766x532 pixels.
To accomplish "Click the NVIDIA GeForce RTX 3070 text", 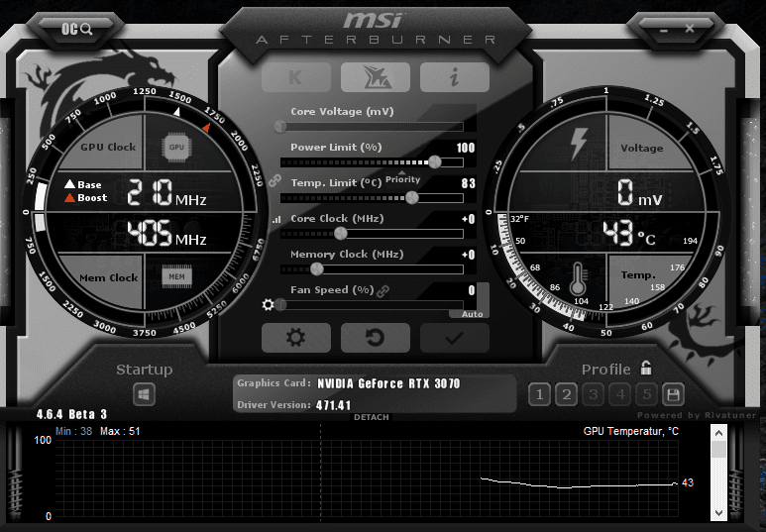I will (388, 383).
